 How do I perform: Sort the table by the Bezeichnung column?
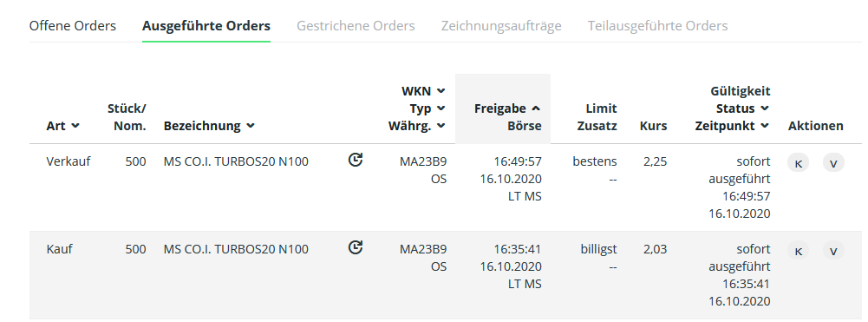coord(209,126)
